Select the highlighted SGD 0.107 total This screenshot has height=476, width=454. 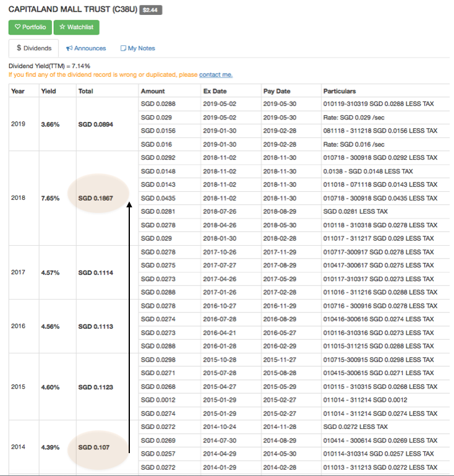pyautogui.click(x=94, y=447)
